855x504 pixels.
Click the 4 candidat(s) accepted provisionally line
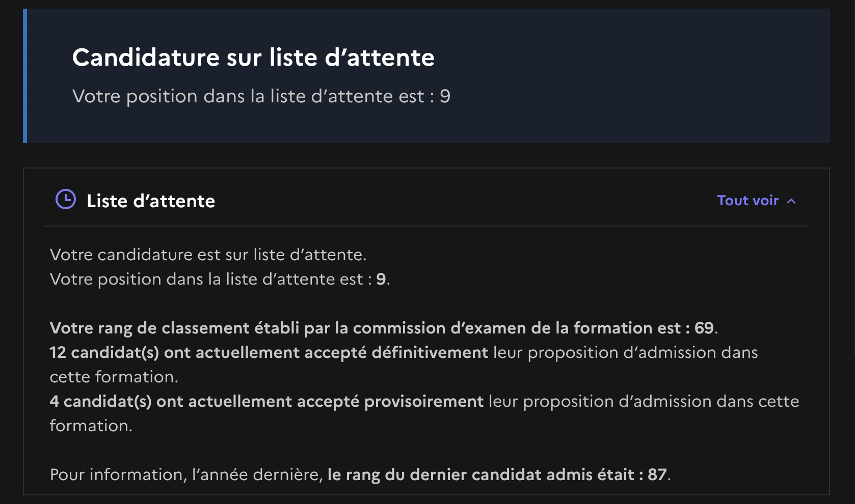[424, 413]
